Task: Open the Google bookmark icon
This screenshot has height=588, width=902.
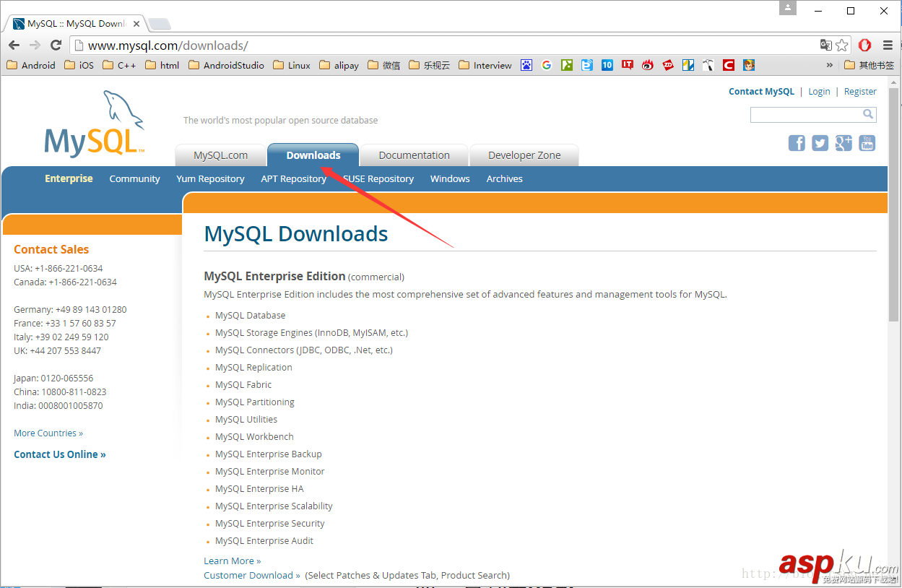Action: click(x=547, y=65)
